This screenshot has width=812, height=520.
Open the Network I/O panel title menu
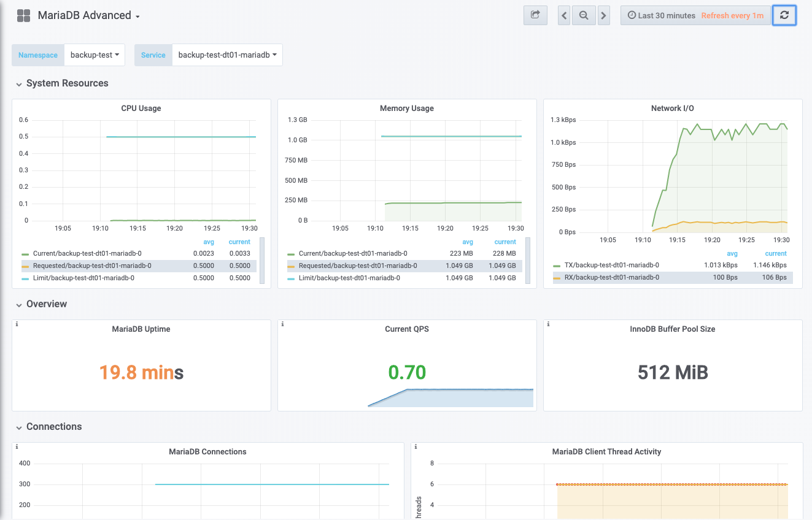(x=673, y=109)
